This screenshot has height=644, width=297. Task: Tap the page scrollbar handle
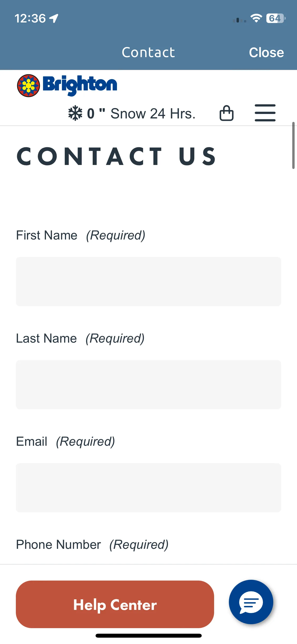(x=293, y=145)
